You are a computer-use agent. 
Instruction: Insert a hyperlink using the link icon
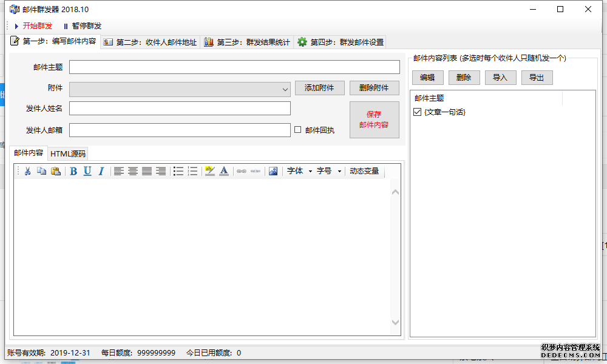coord(242,171)
